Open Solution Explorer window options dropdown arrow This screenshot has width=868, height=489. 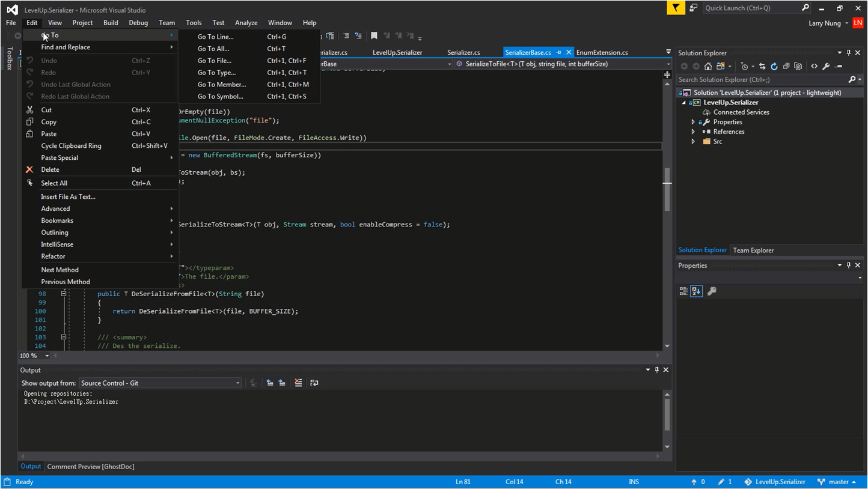(840, 53)
